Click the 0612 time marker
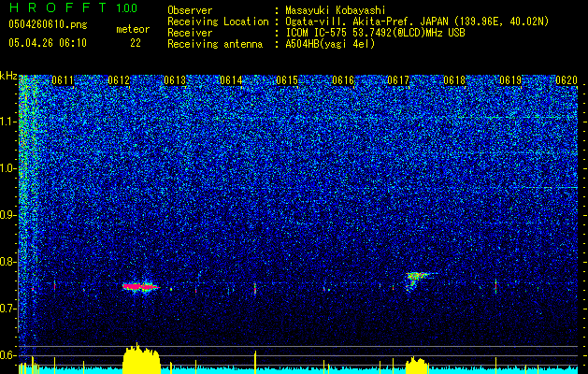 119,80
